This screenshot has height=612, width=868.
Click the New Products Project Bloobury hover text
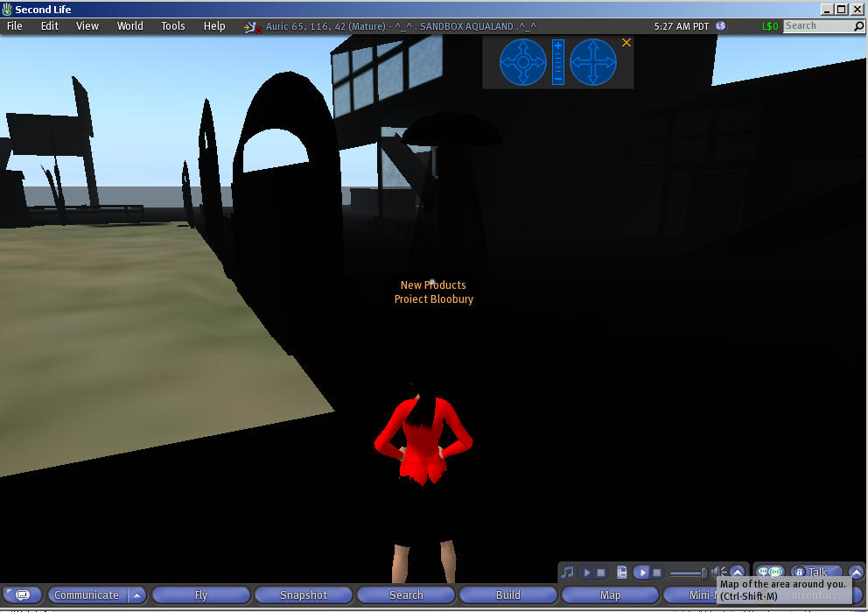(x=433, y=292)
